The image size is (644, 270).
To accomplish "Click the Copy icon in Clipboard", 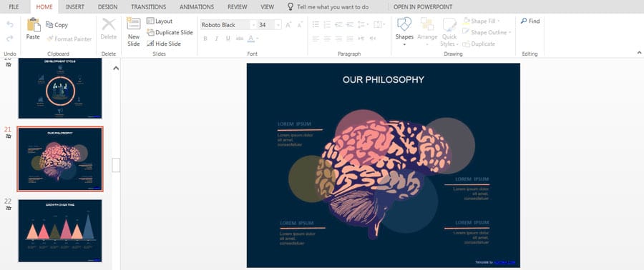I will point(49,24).
